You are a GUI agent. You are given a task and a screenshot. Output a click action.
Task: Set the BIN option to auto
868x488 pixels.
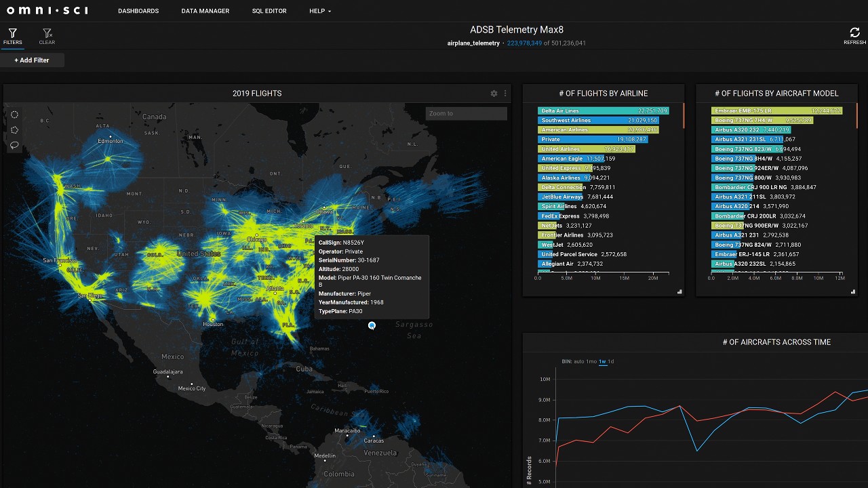[x=578, y=361]
